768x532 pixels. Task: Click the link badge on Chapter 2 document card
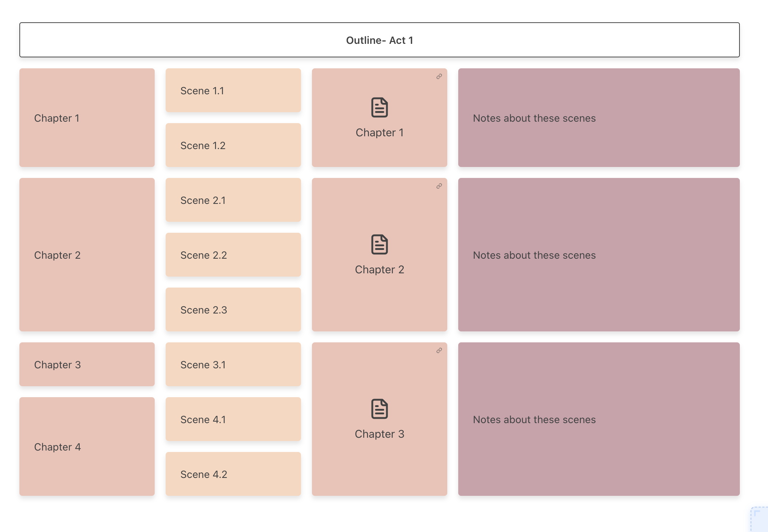tap(438, 186)
